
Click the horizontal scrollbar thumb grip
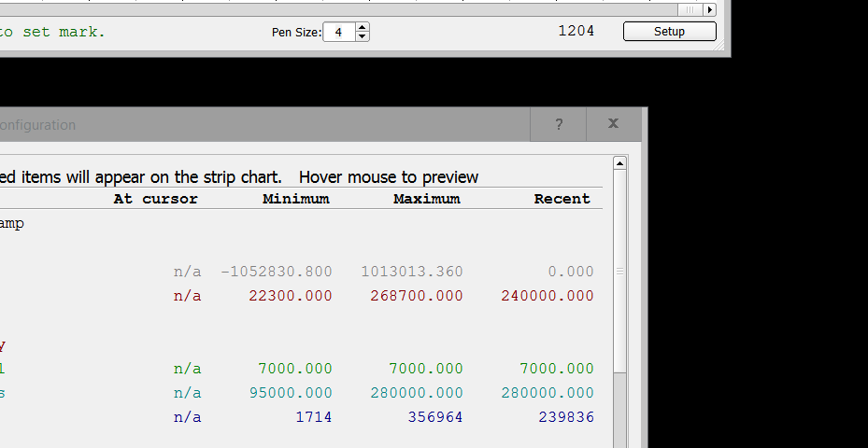pyautogui.click(x=690, y=9)
